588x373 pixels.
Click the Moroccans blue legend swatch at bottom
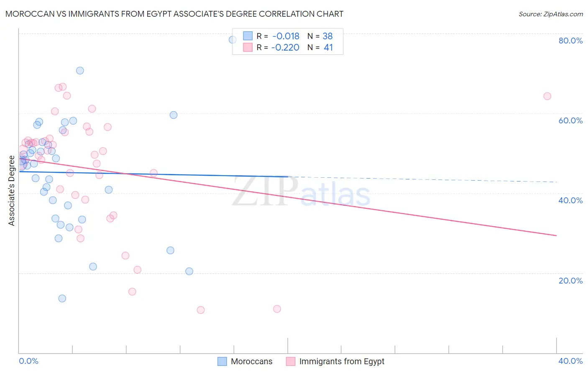222,361
